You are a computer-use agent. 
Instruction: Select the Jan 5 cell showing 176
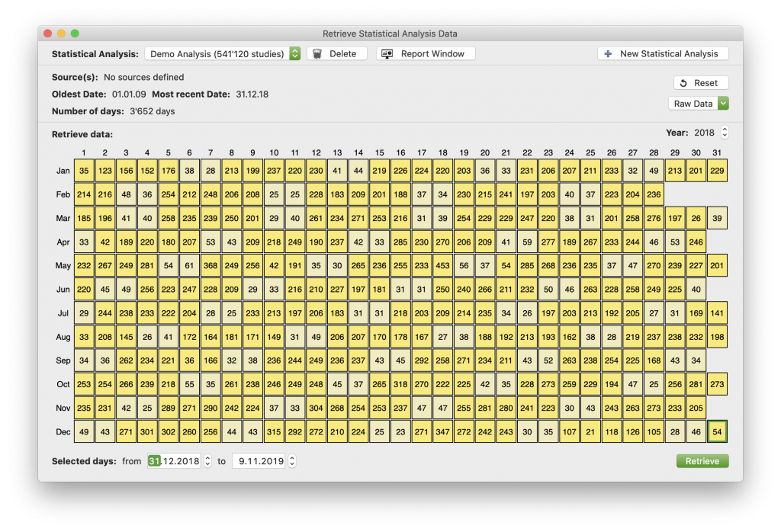pyautogui.click(x=169, y=171)
